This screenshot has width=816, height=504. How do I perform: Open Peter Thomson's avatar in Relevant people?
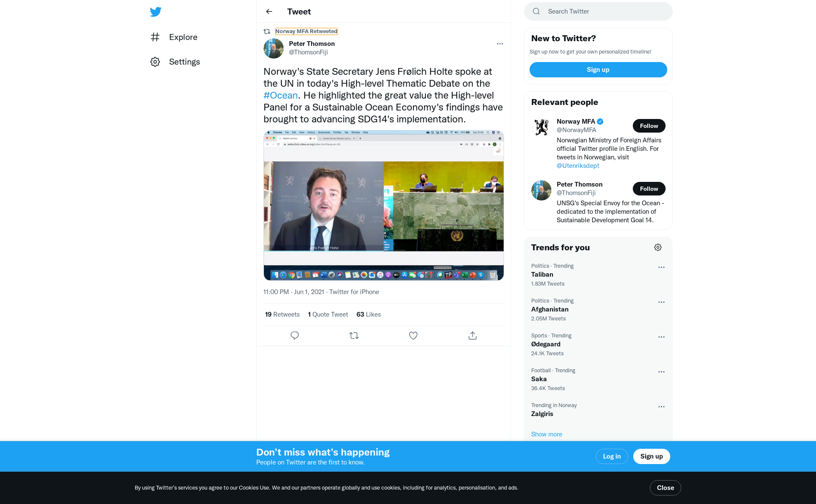[541, 190]
